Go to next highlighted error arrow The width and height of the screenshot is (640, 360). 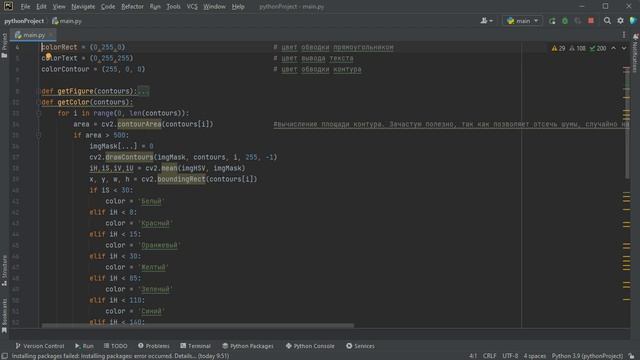coord(624,48)
